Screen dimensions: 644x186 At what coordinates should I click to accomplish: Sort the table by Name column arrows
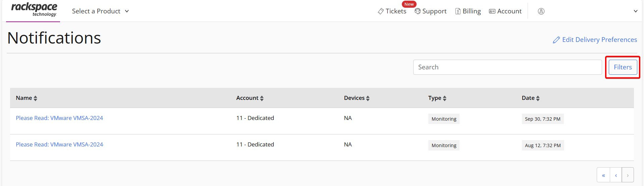pyautogui.click(x=36, y=98)
